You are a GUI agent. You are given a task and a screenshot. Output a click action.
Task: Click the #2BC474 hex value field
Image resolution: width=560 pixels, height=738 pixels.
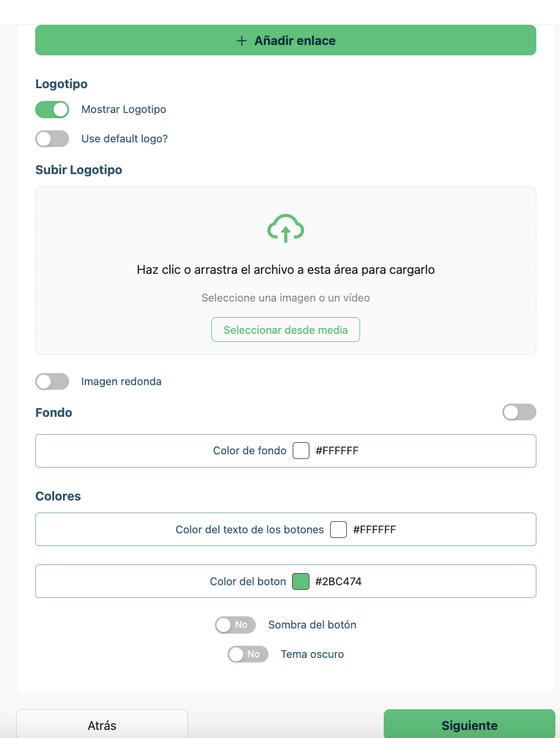pyautogui.click(x=339, y=582)
